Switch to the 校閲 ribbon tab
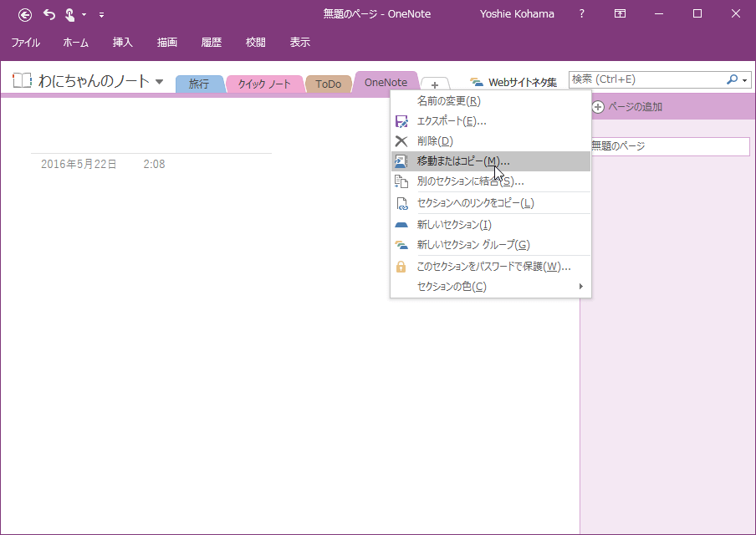756x535 pixels. pyautogui.click(x=256, y=43)
